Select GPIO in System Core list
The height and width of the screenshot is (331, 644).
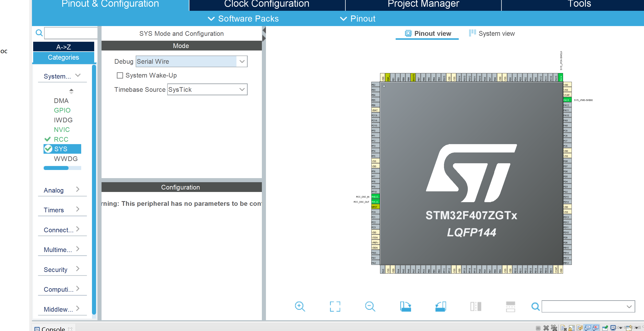[62, 110]
